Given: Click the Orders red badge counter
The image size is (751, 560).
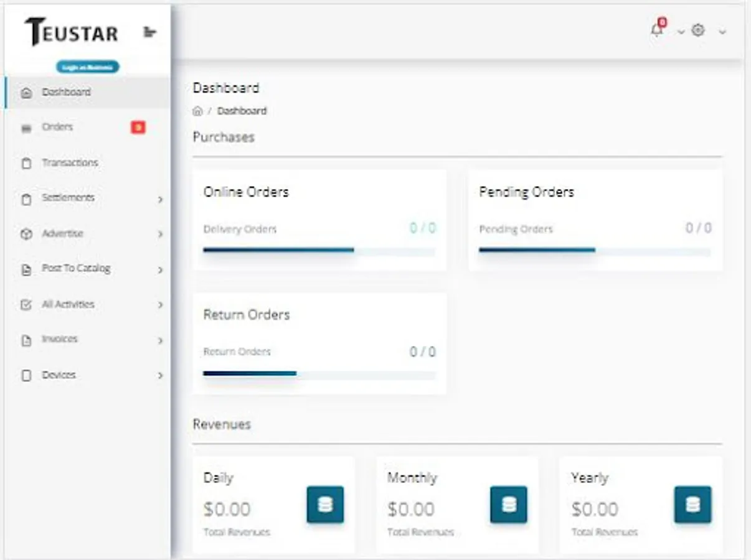Looking at the screenshot, I should (138, 128).
